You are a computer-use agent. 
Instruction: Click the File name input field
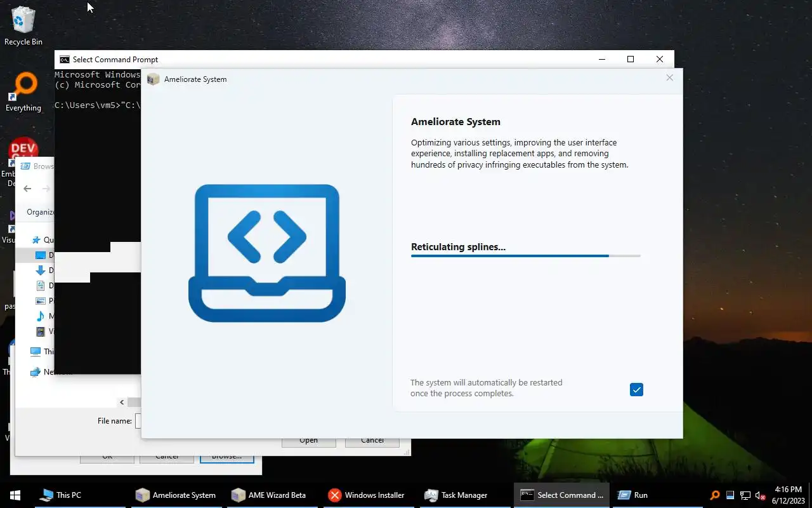(x=138, y=421)
